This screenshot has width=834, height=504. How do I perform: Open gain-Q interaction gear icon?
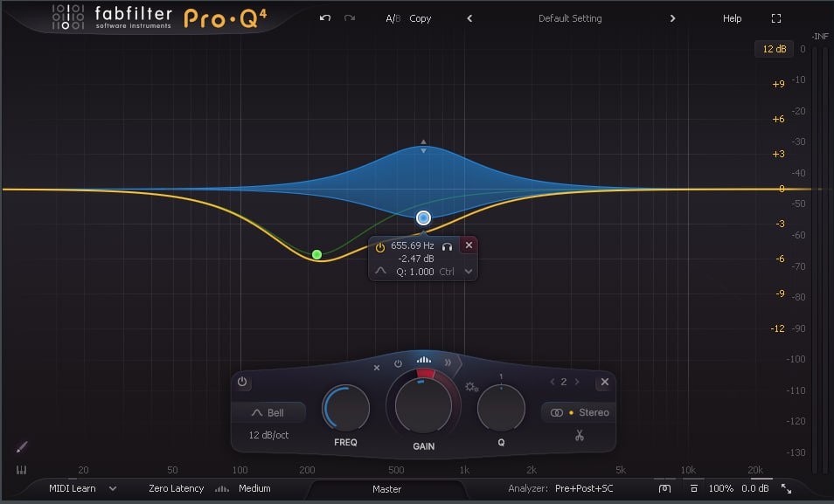[x=472, y=387]
